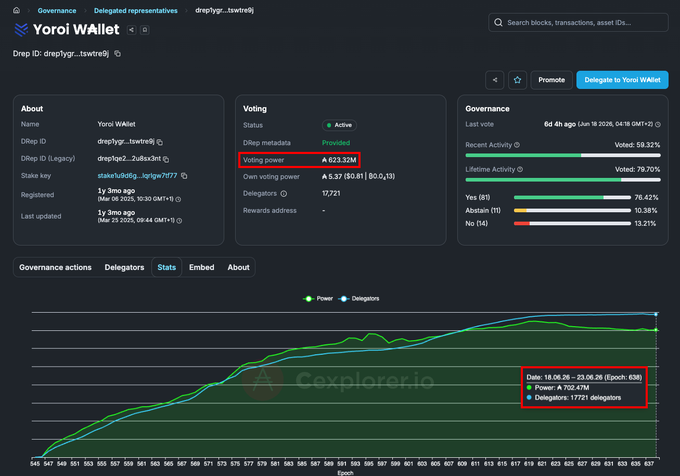
Task: Click the Active status badge
Action: coord(340,125)
